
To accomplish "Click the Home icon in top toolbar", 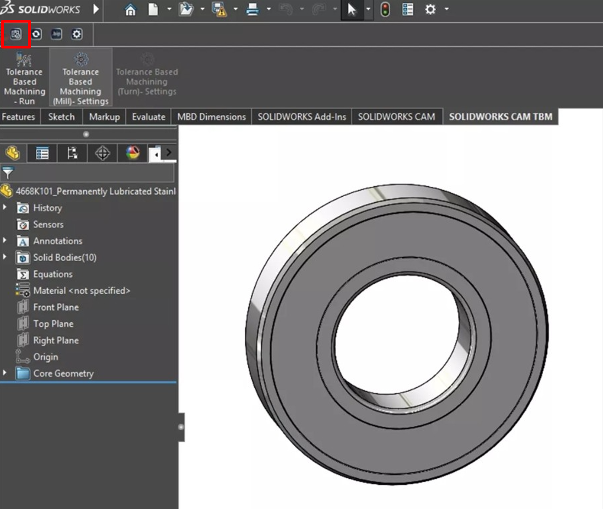I will tap(130, 10).
